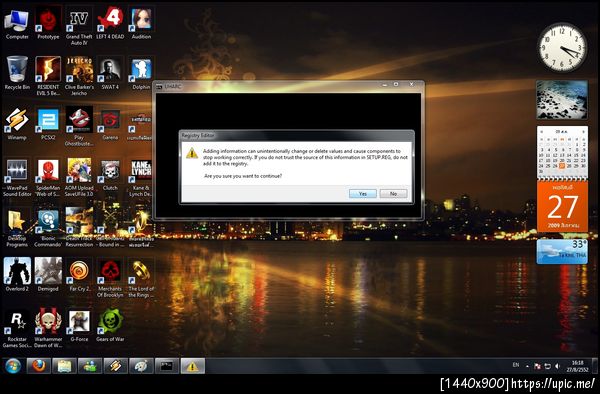Viewport: 600px width, 394px height.
Task: Select the RESIDENT EVIL 5 shortcut
Action: (48, 77)
